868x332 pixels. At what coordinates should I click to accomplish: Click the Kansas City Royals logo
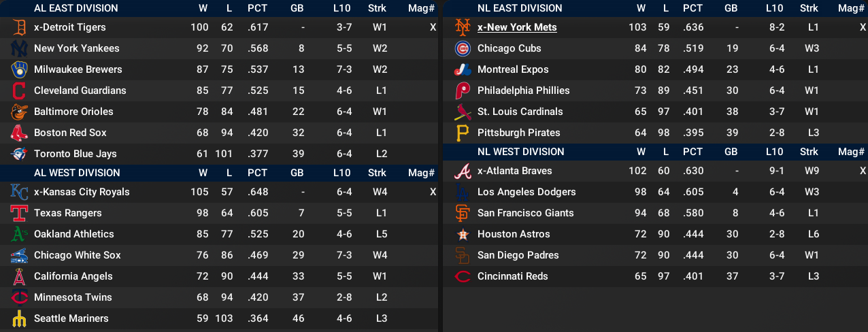pos(19,193)
